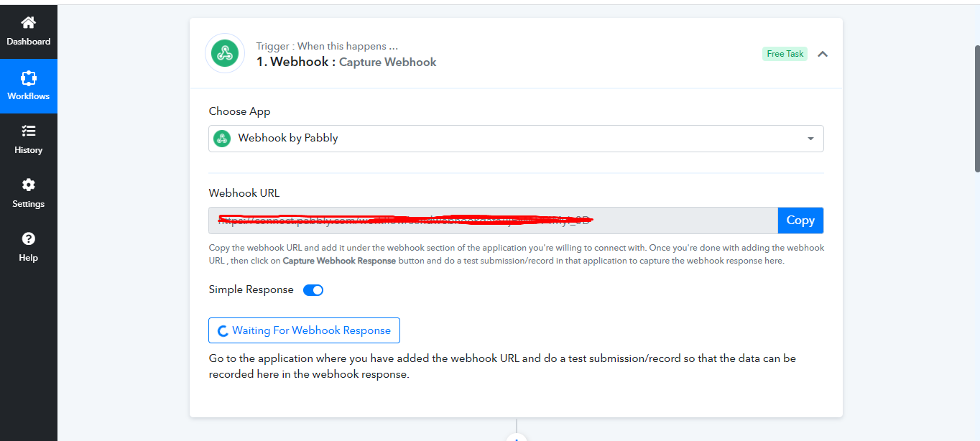Click the '1. Webhook : Capture Webhook' title
This screenshot has width=980, height=441.
tap(346, 62)
